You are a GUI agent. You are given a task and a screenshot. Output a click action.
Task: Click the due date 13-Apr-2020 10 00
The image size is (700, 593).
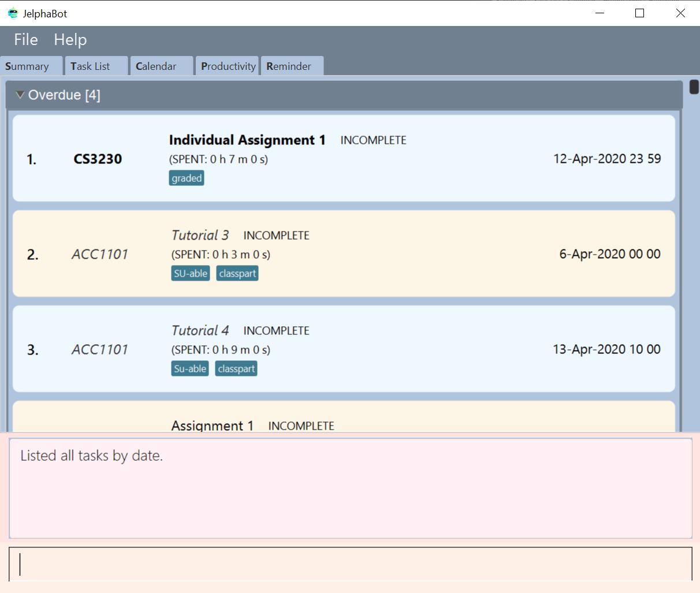coord(606,349)
